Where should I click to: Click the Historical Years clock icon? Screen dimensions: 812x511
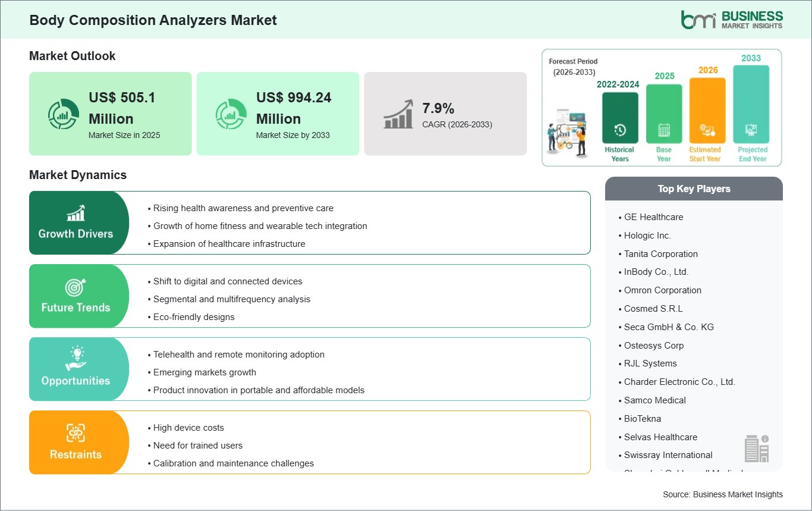coord(619,130)
